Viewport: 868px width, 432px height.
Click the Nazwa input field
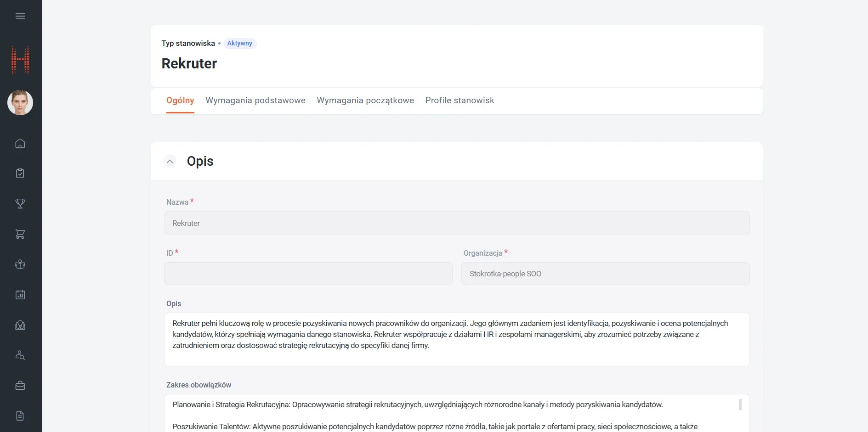coord(457,223)
